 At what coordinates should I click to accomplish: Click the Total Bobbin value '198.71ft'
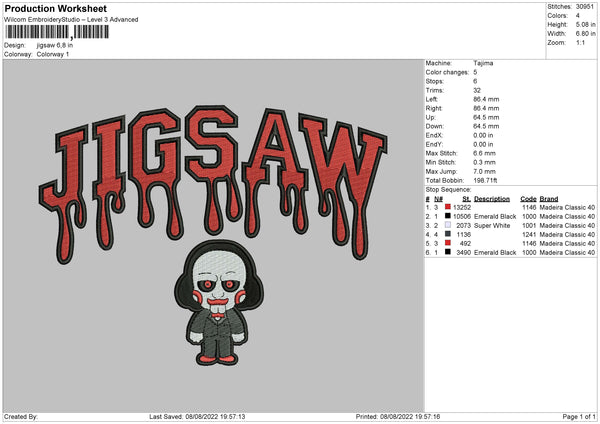(485, 180)
